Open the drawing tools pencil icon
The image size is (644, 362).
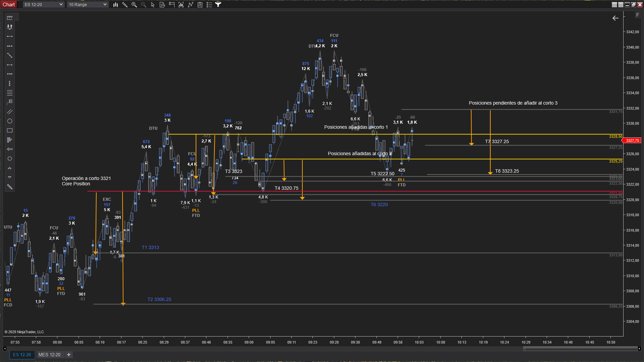[x=125, y=5]
